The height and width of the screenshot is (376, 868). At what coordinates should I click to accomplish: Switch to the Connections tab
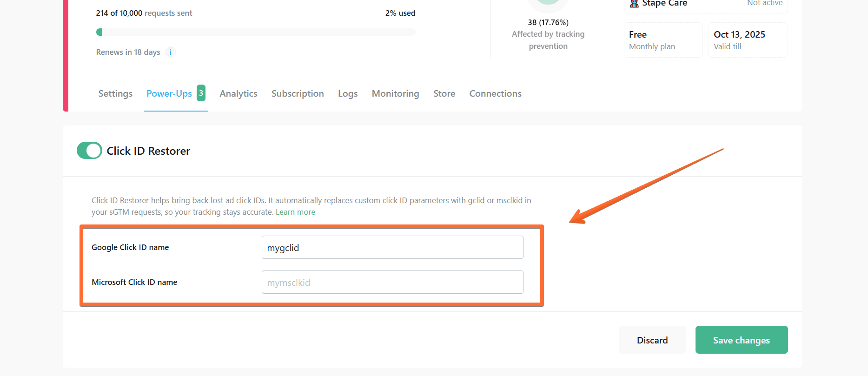pos(495,93)
